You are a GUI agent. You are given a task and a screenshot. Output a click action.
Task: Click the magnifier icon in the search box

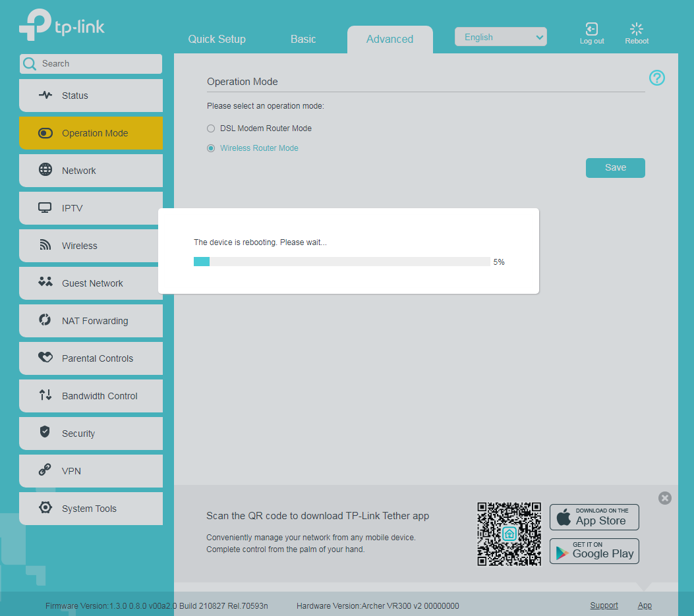point(30,64)
